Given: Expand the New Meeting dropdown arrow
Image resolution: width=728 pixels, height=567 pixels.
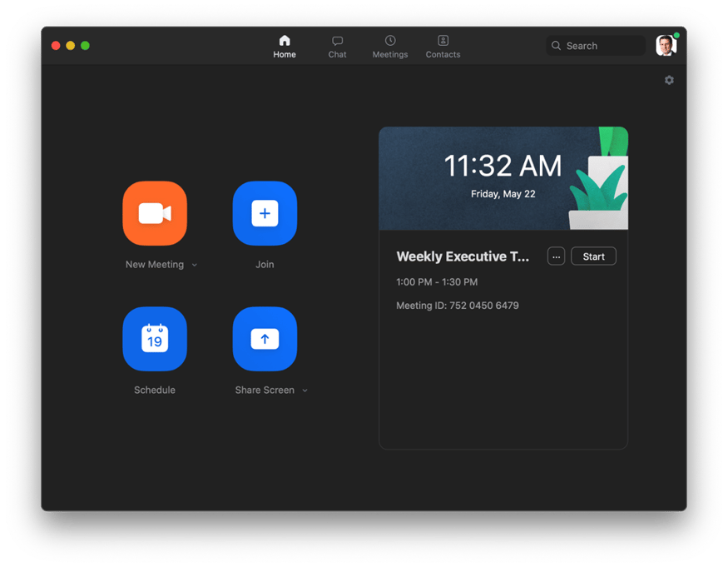Looking at the screenshot, I should click(x=194, y=264).
